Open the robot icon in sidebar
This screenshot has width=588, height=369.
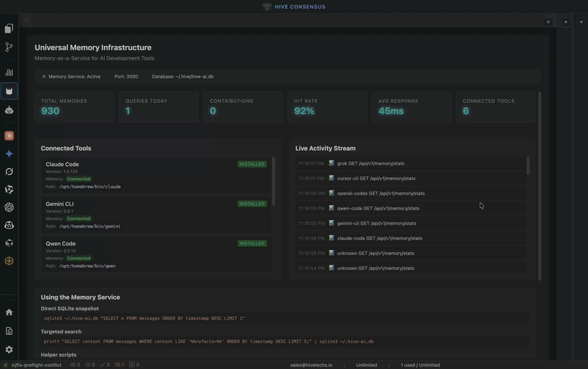click(x=9, y=110)
